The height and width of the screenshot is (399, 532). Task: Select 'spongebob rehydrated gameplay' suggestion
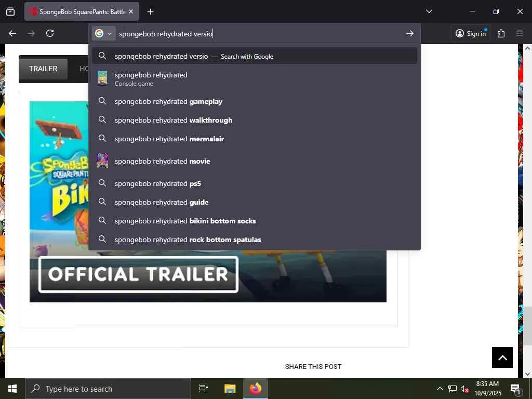[255, 101]
